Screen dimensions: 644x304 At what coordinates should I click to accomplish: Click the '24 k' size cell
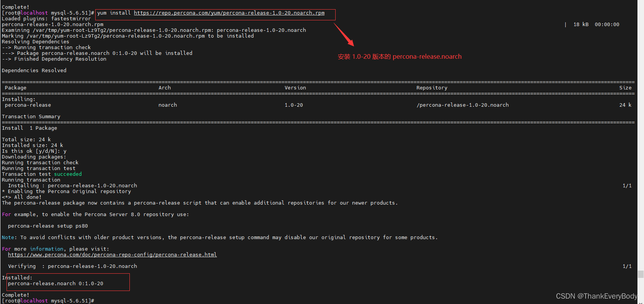pos(626,105)
